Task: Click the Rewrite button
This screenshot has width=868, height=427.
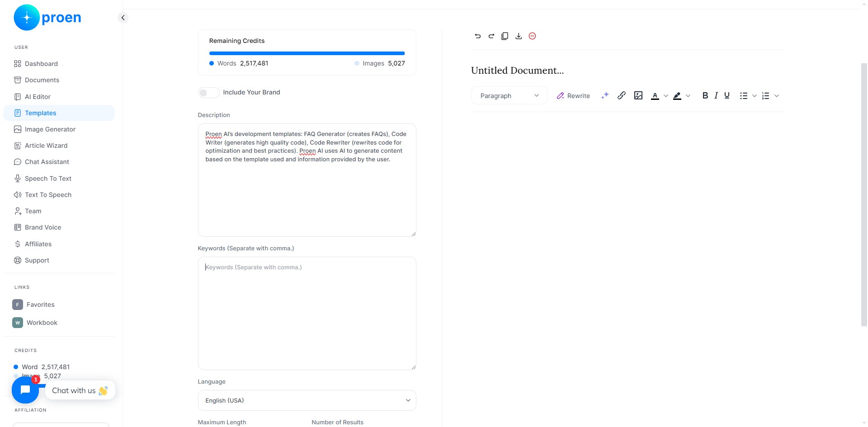Action: click(x=573, y=96)
